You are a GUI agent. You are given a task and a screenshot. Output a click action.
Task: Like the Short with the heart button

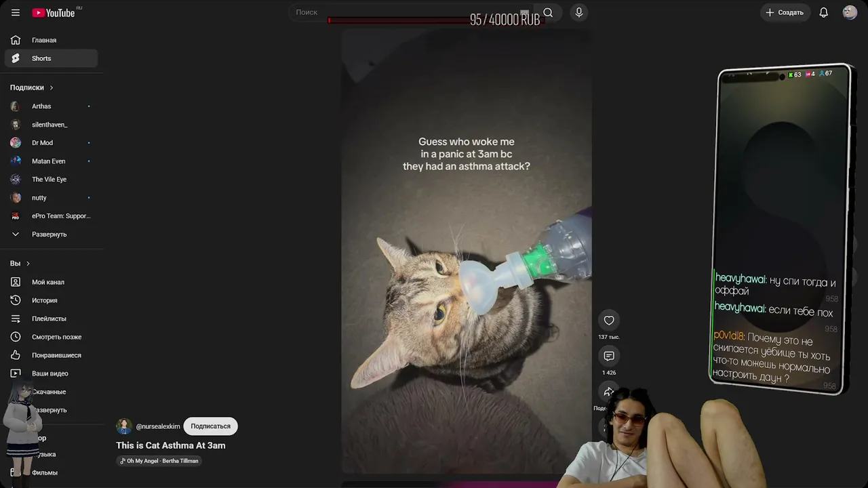pos(609,321)
